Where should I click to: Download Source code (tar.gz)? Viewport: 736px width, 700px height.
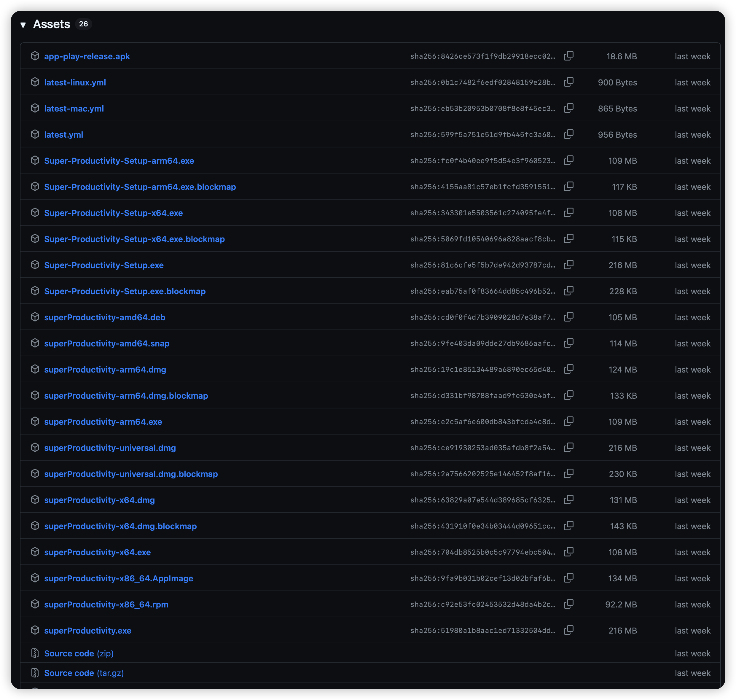pyautogui.click(x=84, y=674)
